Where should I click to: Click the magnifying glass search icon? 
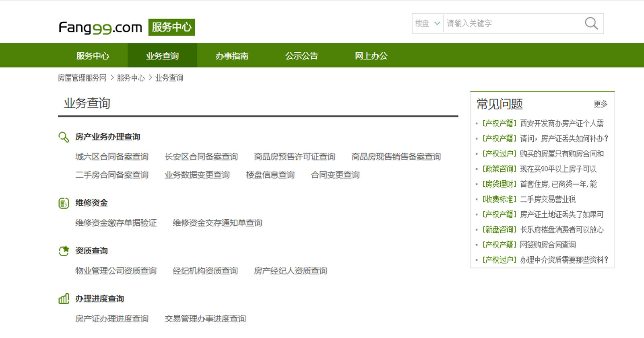591,24
